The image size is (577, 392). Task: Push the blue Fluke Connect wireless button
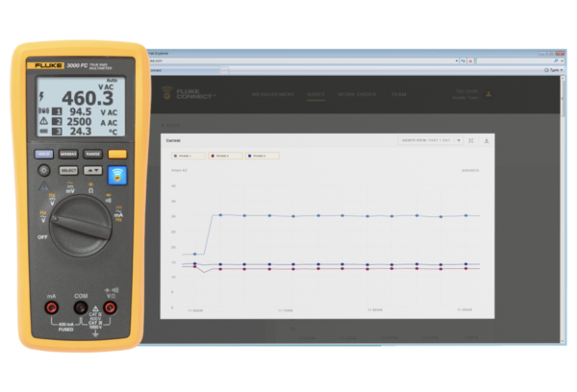(117, 176)
